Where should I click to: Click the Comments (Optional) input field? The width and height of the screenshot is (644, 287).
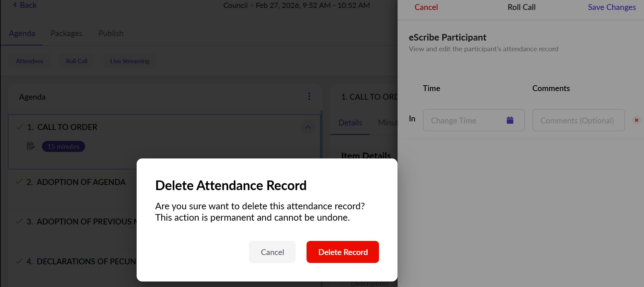[578, 120]
